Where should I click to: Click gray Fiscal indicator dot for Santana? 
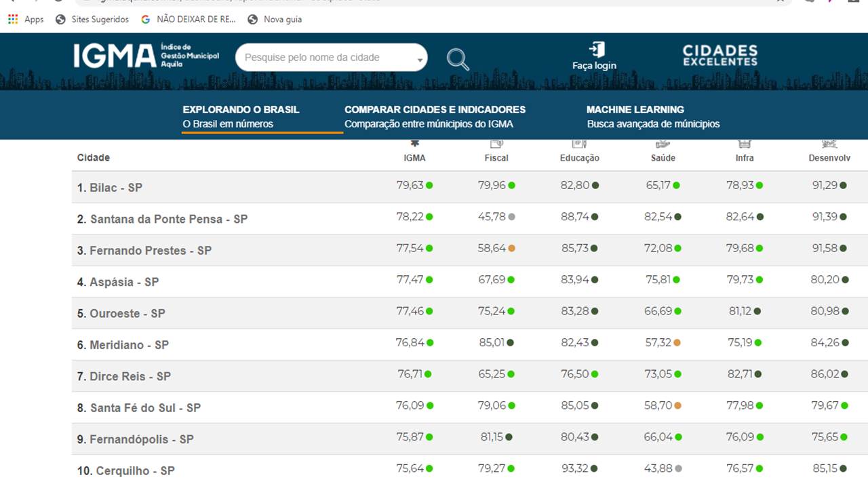click(x=511, y=217)
